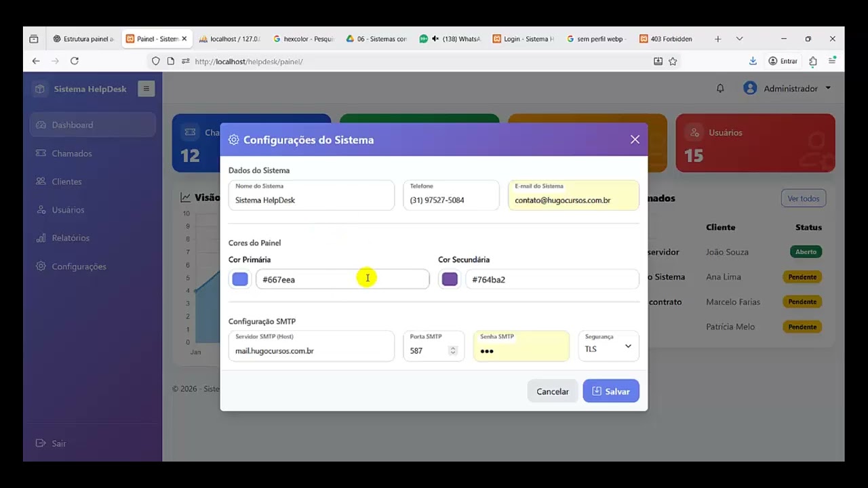
Task: Open the Administrador user dropdown
Action: (788, 88)
